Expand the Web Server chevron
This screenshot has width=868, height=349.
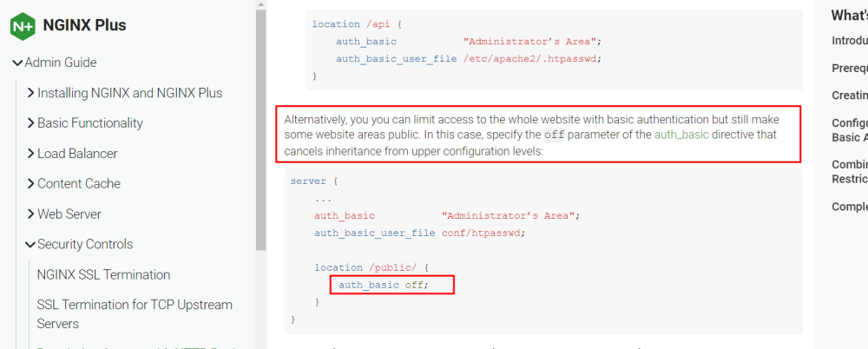coord(30,214)
